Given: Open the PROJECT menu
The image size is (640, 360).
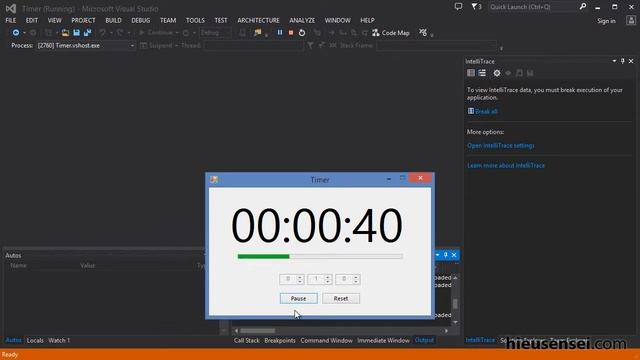Looking at the screenshot, I should point(83,20).
